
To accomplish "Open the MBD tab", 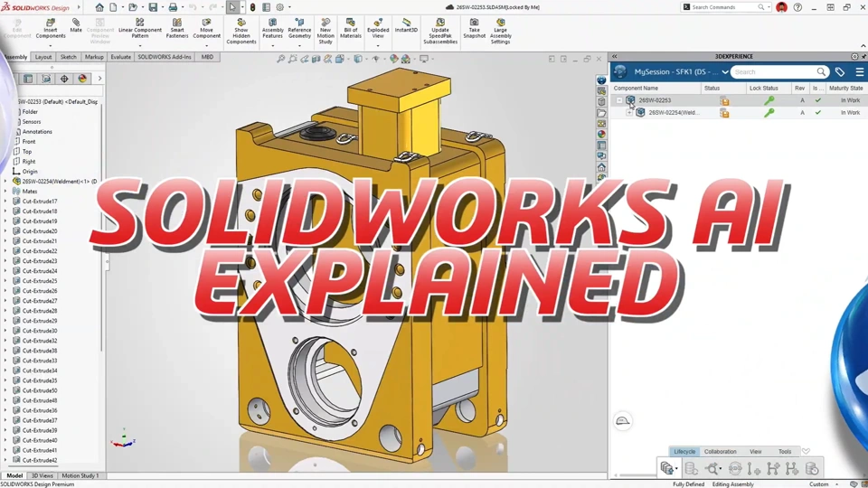I will click(x=207, y=57).
